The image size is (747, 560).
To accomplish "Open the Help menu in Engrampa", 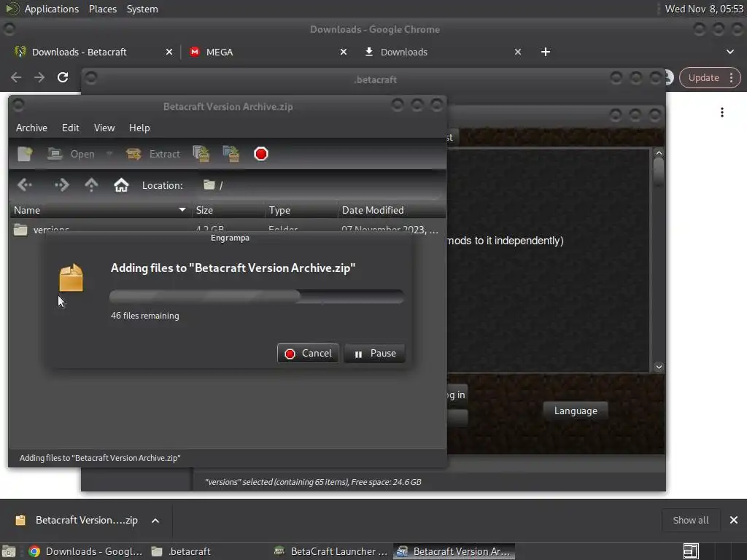I will click(139, 128).
